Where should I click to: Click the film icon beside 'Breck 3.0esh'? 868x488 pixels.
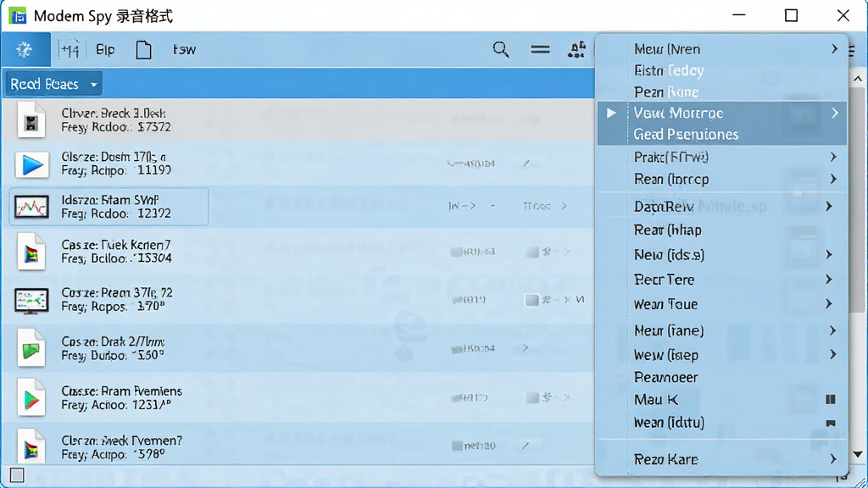[x=31, y=120]
